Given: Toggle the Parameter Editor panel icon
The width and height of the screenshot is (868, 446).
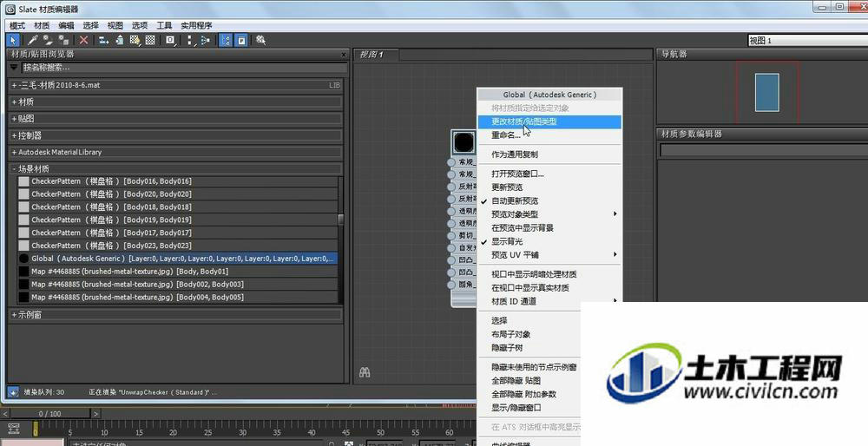Looking at the screenshot, I should pos(241,40).
